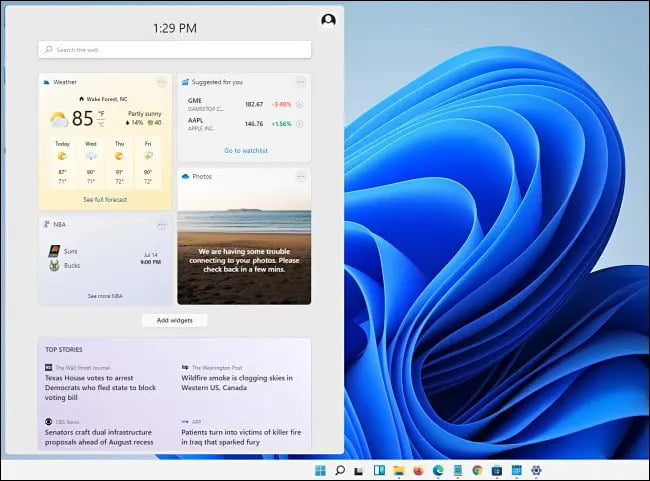Click See full forecast link
Image resolution: width=650 pixels, height=481 pixels.
point(105,199)
